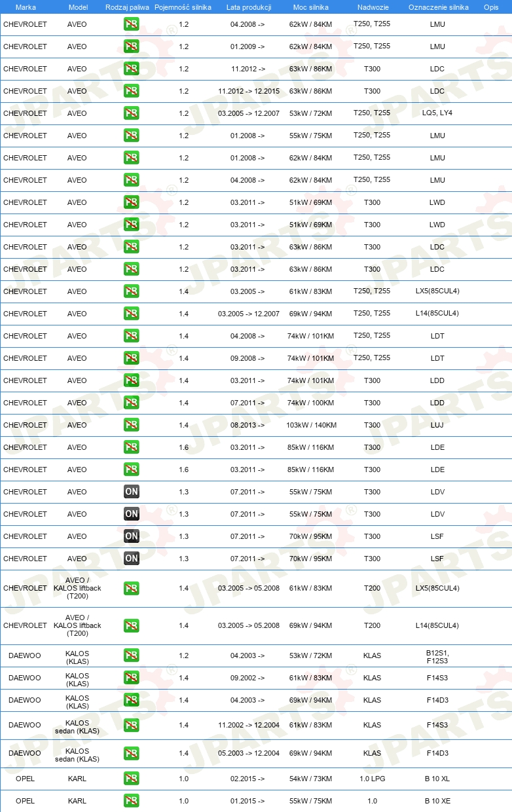Click petrol icon in LUJ 140KM row
512x812 pixels.
132,425
